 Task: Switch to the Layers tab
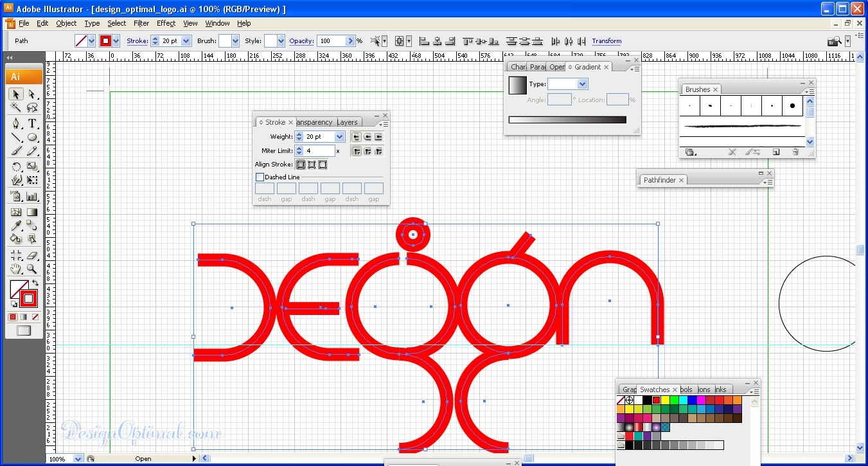click(347, 122)
